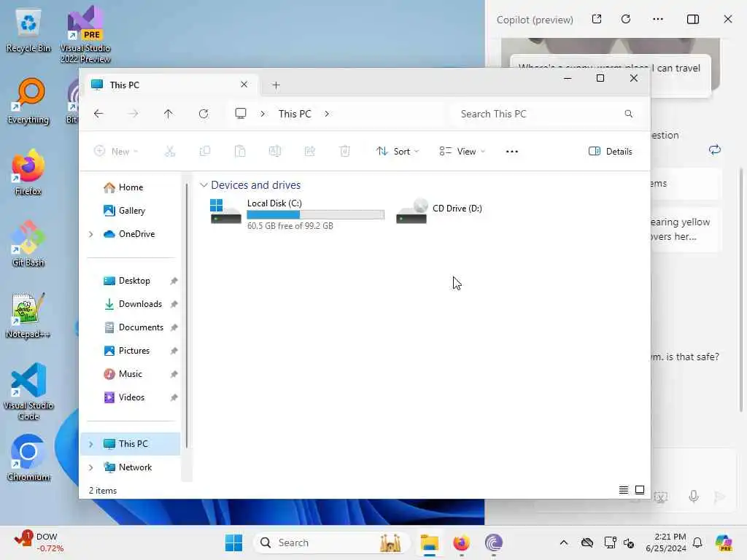The width and height of the screenshot is (747, 560).
Task: Open Recycle Bin desktop icon
Action: coord(28,30)
